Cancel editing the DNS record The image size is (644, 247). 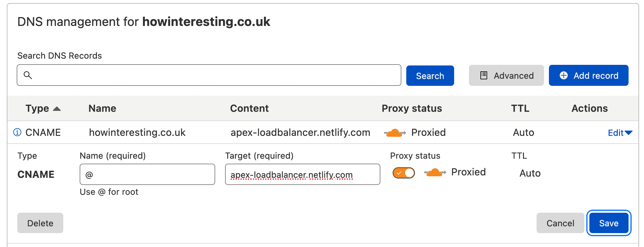[x=560, y=223]
